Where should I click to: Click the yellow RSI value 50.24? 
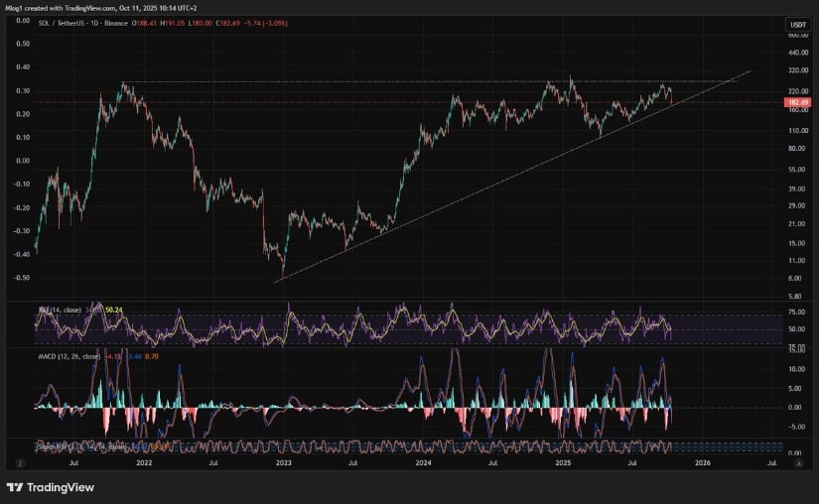113,310
